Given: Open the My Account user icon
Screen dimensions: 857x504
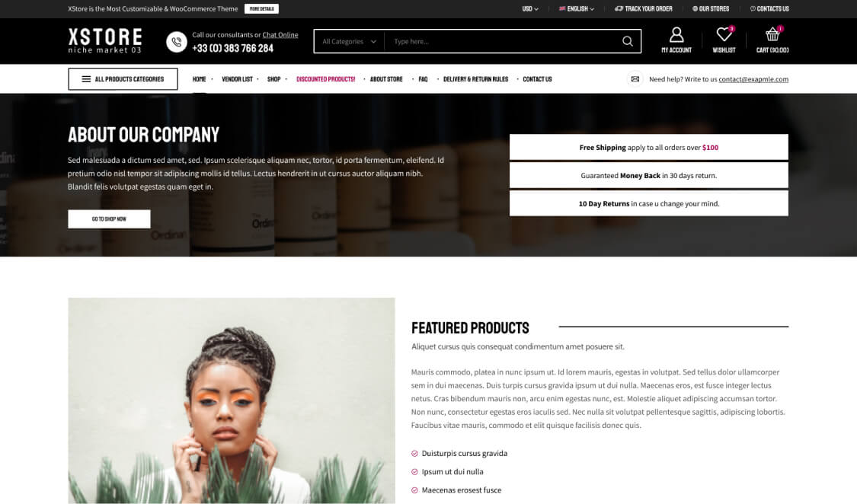Looking at the screenshot, I should click(676, 35).
